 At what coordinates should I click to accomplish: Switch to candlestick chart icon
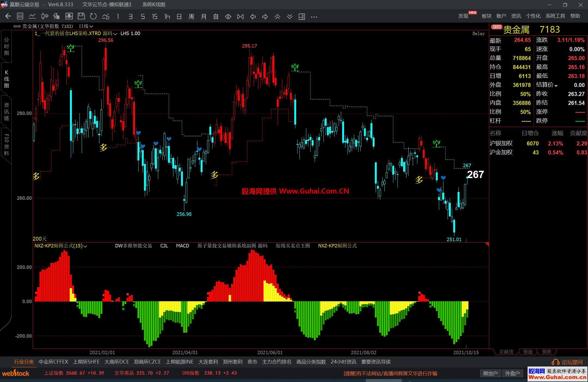click(x=45, y=16)
